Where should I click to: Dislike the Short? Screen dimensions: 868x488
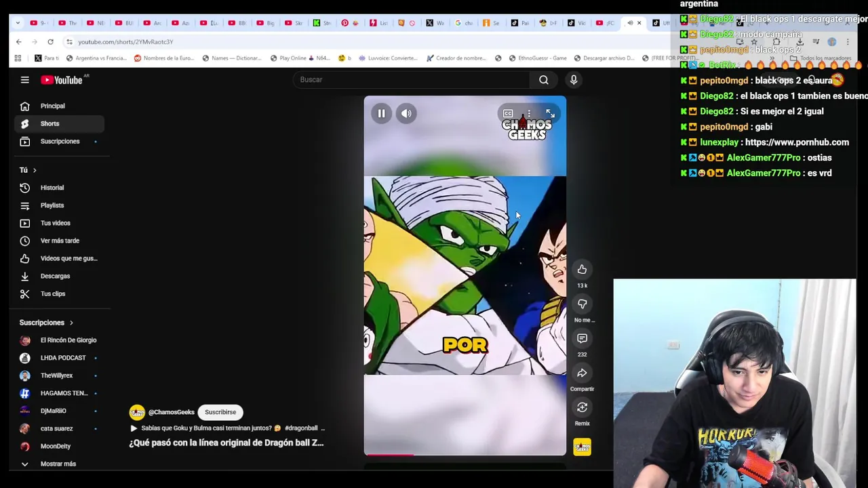click(582, 304)
